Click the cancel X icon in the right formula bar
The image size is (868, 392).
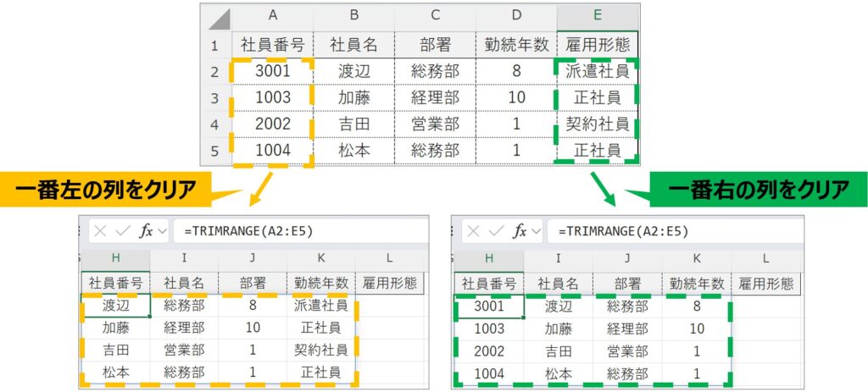tap(470, 231)
